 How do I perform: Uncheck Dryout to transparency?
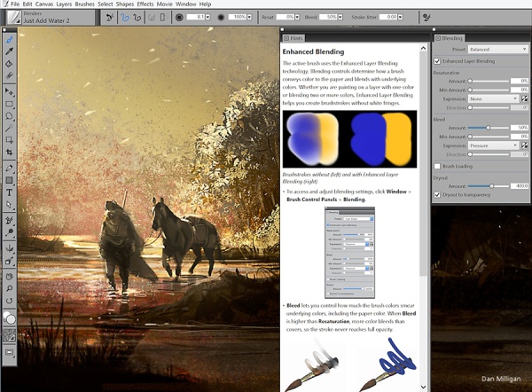[437, 195]
